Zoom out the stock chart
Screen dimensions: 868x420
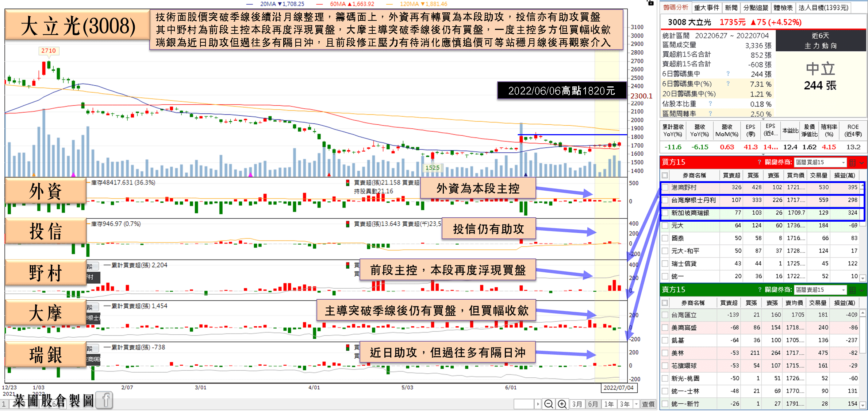click(x=548, y=404)
